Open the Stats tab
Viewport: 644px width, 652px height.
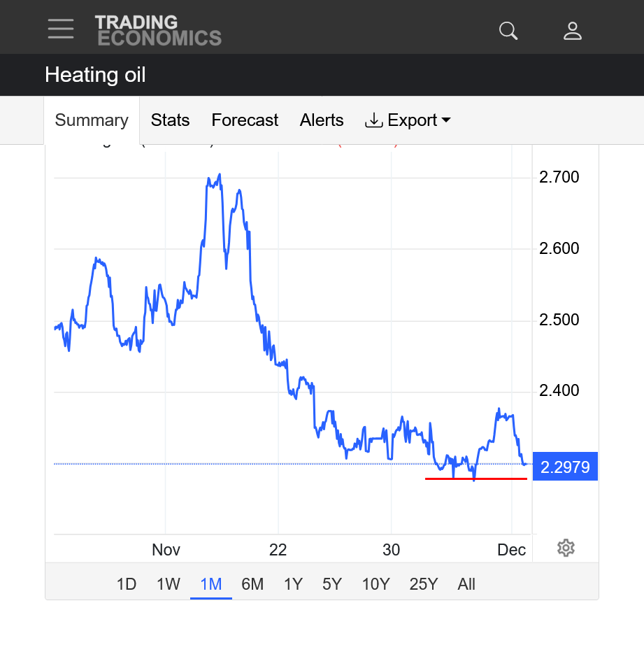click(x=170, y=120)
